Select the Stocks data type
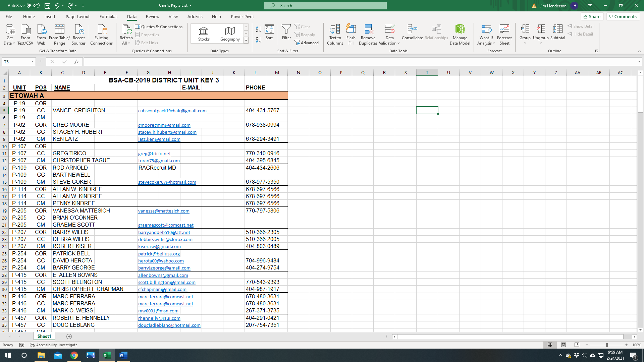 pyautogui.click(x=204, y=34)
